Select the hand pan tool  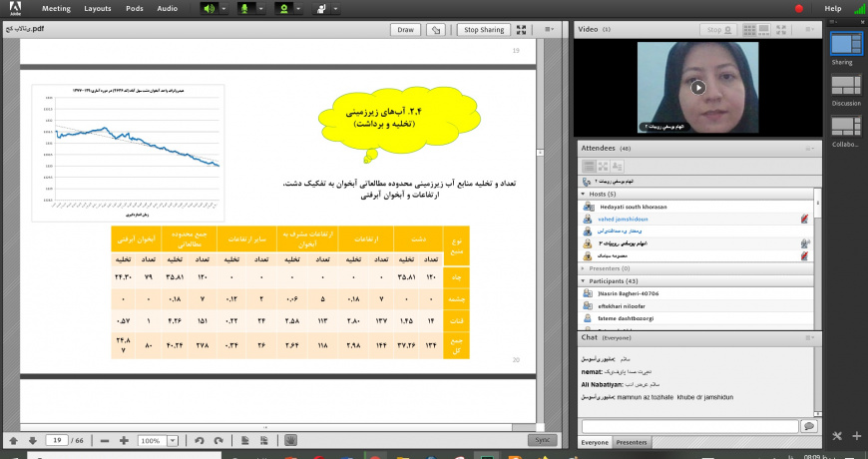[x=291, y=440]
